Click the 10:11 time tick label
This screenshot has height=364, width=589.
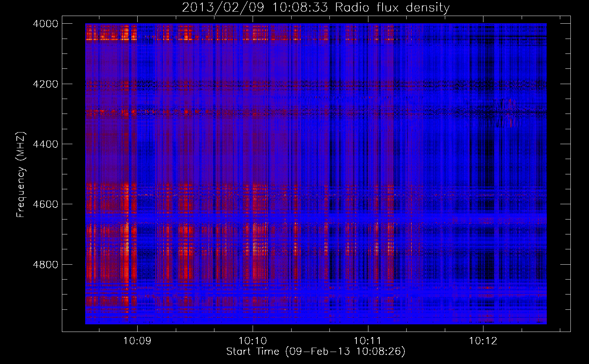coord(368,341)
